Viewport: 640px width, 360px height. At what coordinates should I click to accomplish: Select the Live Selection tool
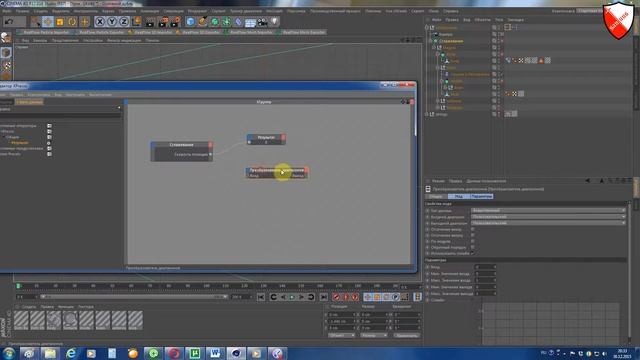pos(36,21)
